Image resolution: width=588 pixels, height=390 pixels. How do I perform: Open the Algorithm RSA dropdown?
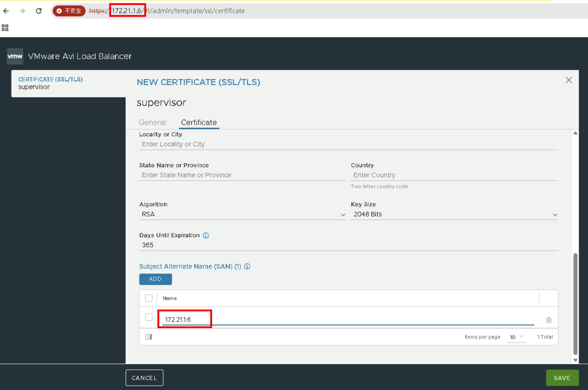pyautogui.click(x=243, y=214)
